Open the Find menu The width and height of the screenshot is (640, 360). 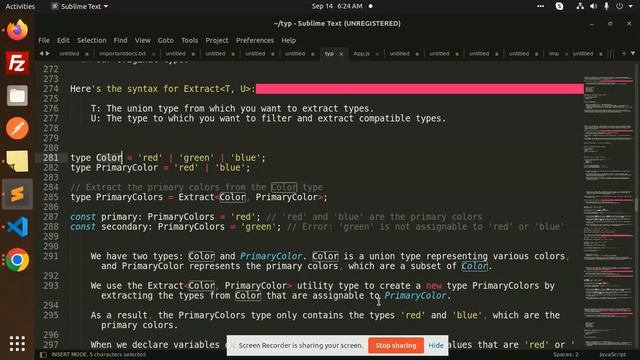[120, 40]
